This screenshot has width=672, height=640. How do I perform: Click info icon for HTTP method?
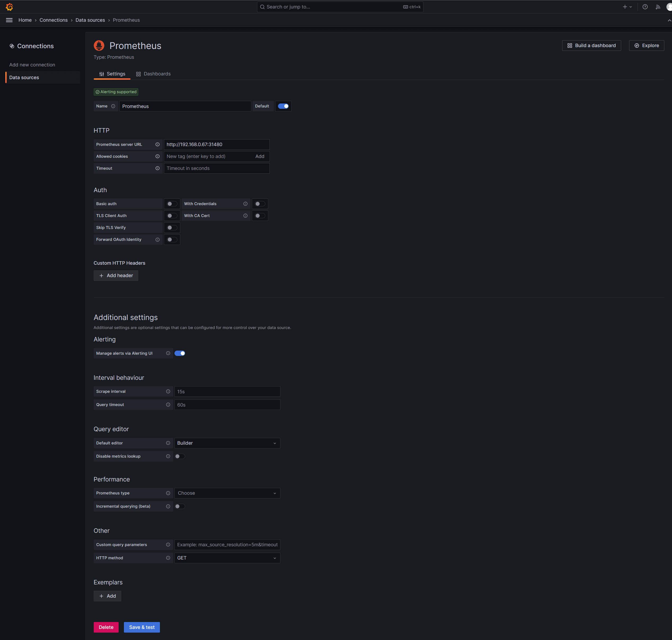168,558
